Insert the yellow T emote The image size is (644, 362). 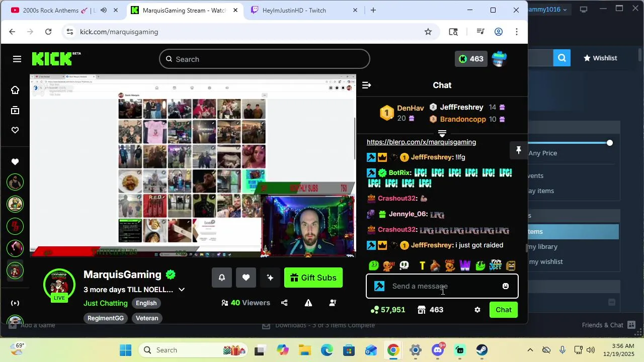422,265
